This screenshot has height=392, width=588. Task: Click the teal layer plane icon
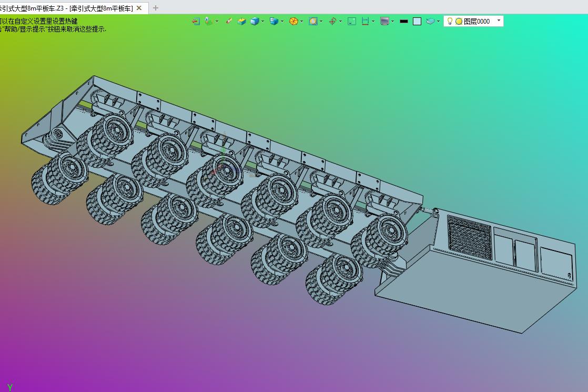(430, 22)
